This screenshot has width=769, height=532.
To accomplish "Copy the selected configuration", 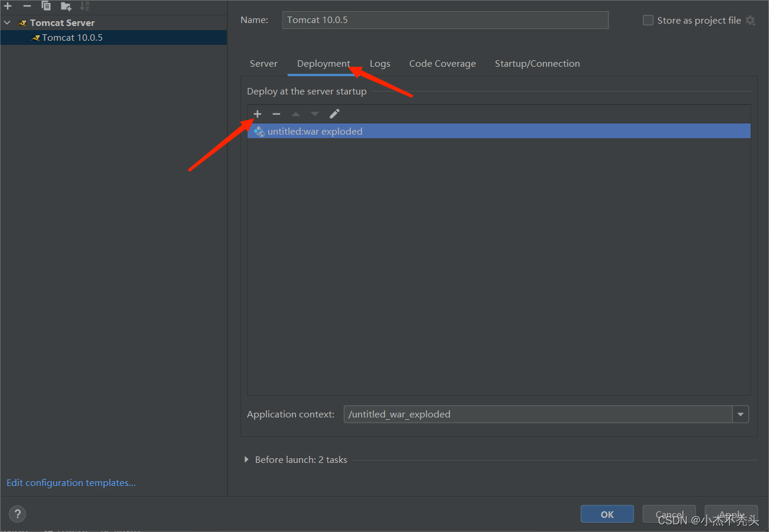I will pos(46,6).
